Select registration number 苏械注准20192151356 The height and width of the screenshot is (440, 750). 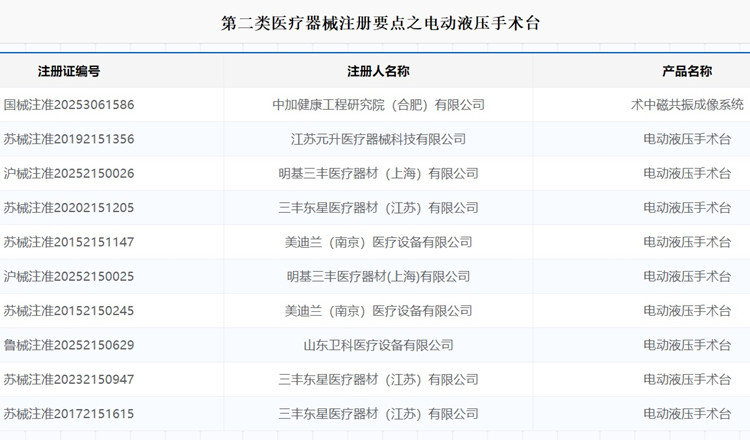pos(69,139)
